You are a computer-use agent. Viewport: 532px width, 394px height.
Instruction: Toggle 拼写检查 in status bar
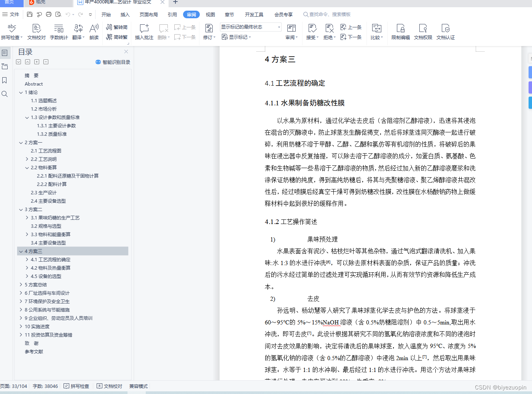coord(76,386)
